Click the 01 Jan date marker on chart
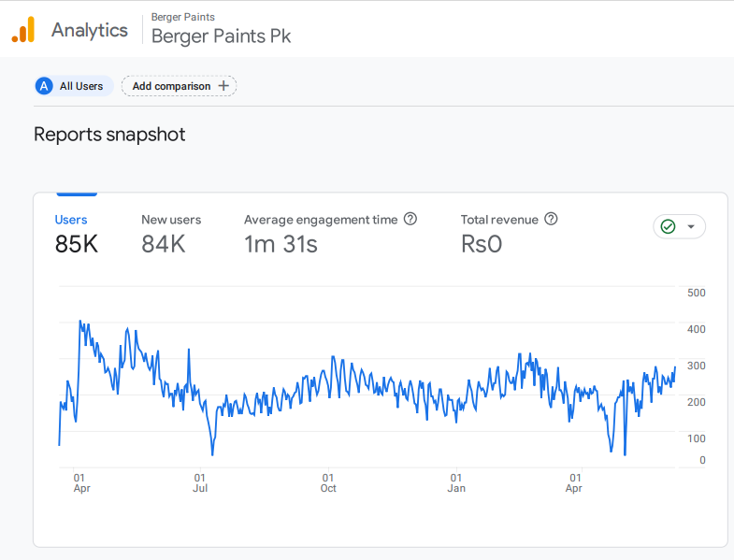 click(456, 482)
